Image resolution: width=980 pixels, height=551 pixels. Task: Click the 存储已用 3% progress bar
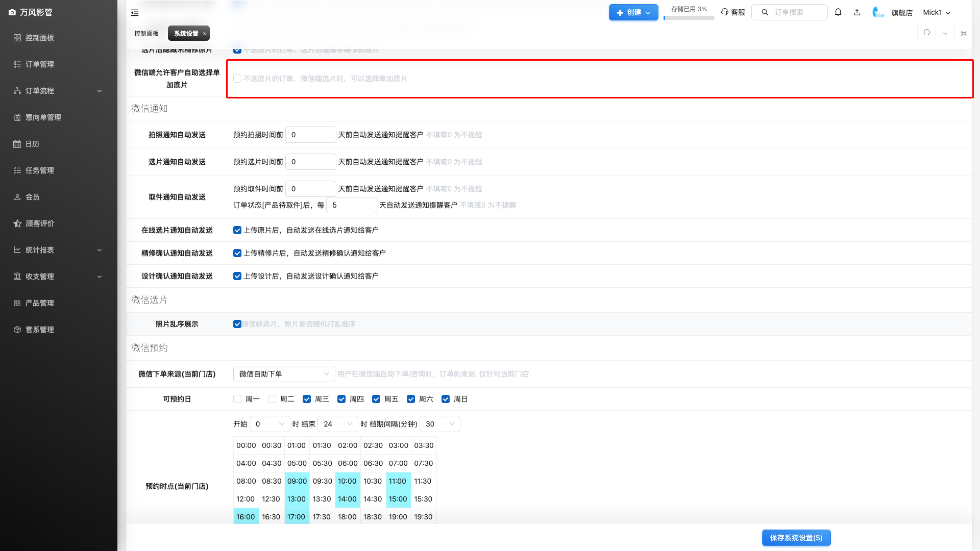click(x=689, y=18)
